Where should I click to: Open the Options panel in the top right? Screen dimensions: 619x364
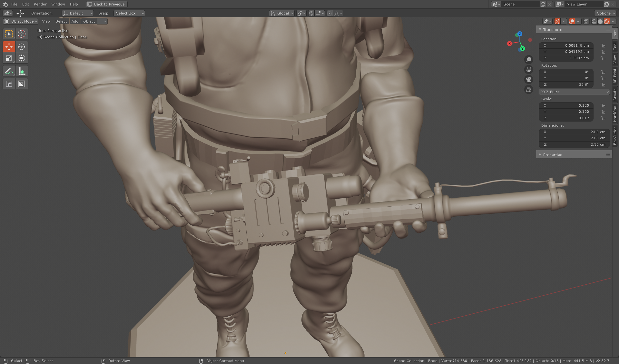pos(605,13)
